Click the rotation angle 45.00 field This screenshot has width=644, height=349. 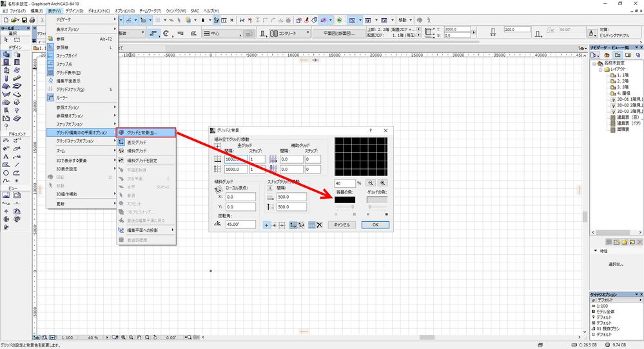tap(240, 224)
